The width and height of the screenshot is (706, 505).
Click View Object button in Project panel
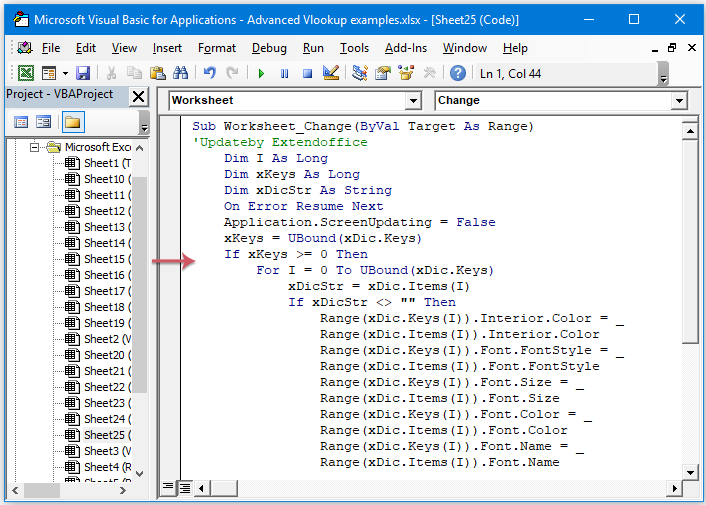coord(44,122)
